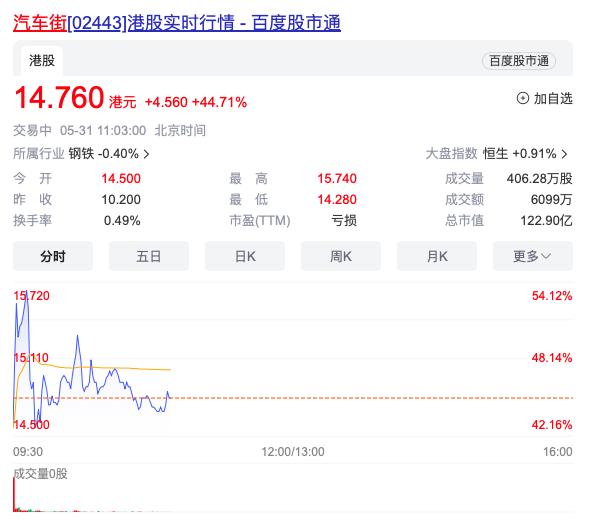Image resolution: width=600 pixels, height=522 pixels.
Task: Click the 市盈(TTM) value 亏损
Action: (344, 220)
